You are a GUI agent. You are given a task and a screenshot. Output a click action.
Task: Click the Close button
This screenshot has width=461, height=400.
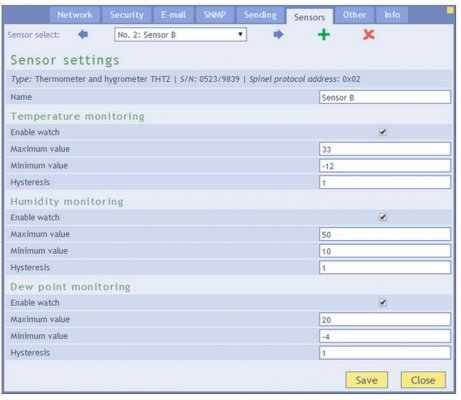pyautogui.click(x=423, y=380)
